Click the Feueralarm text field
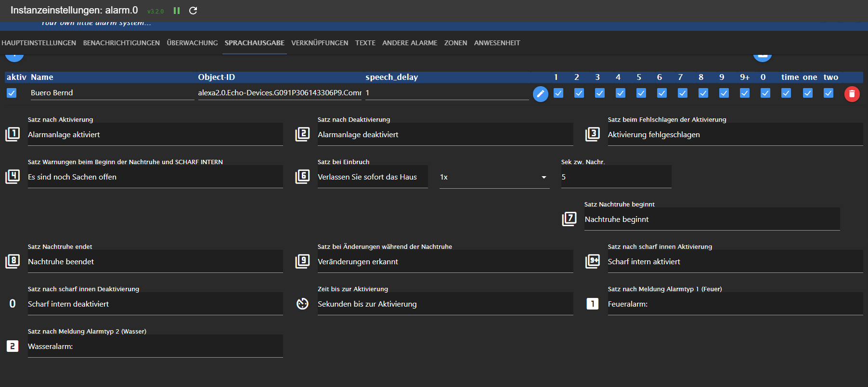This screenshot has height=387, width=868. coord(735,304)
